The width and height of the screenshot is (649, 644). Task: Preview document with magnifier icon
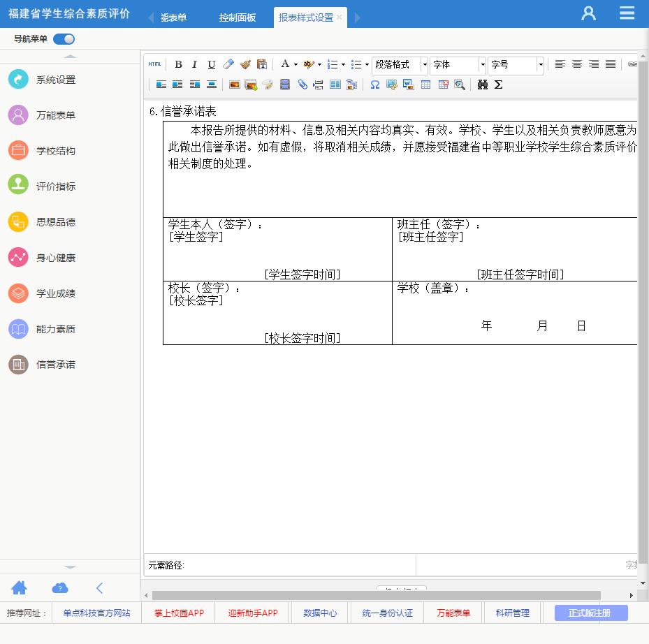click(460, 85)
